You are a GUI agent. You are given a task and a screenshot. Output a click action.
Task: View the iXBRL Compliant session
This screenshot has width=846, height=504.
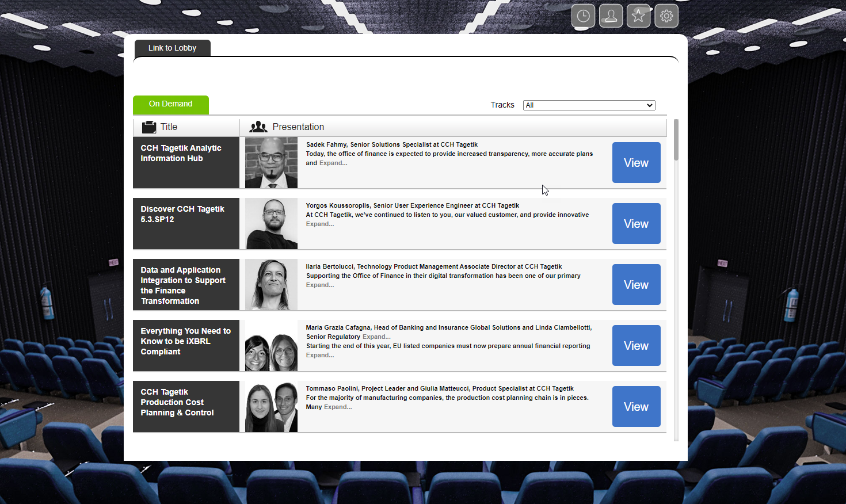pyautogui.click(x=636, y=346)
